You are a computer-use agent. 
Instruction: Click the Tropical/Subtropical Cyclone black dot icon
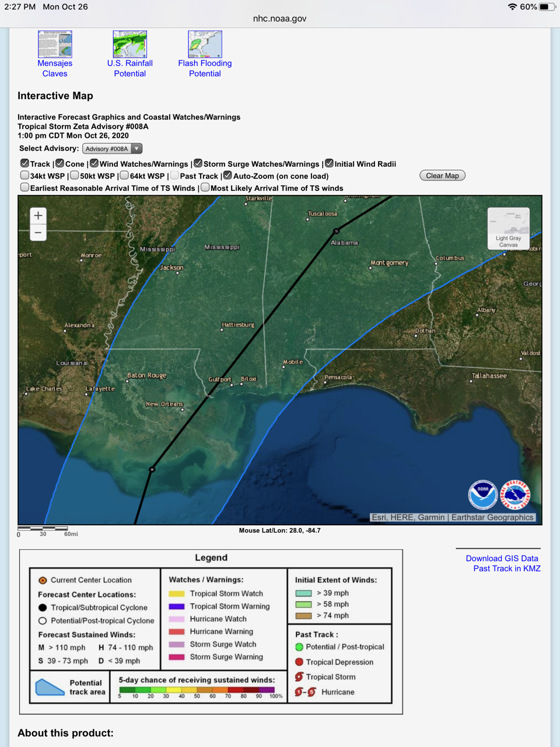(43, 608)
